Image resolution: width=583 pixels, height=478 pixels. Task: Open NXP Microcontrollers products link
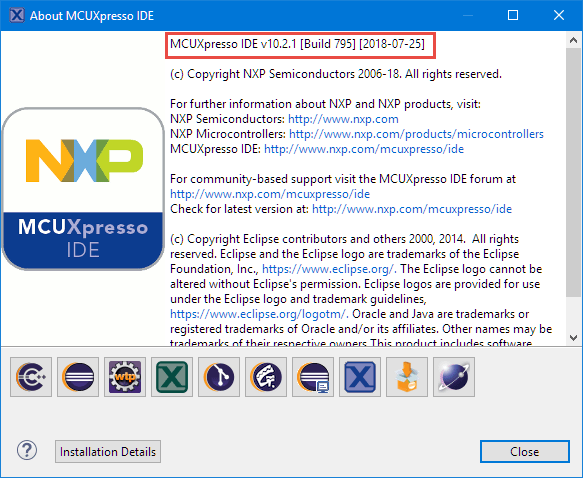click(x=416, y=134)
